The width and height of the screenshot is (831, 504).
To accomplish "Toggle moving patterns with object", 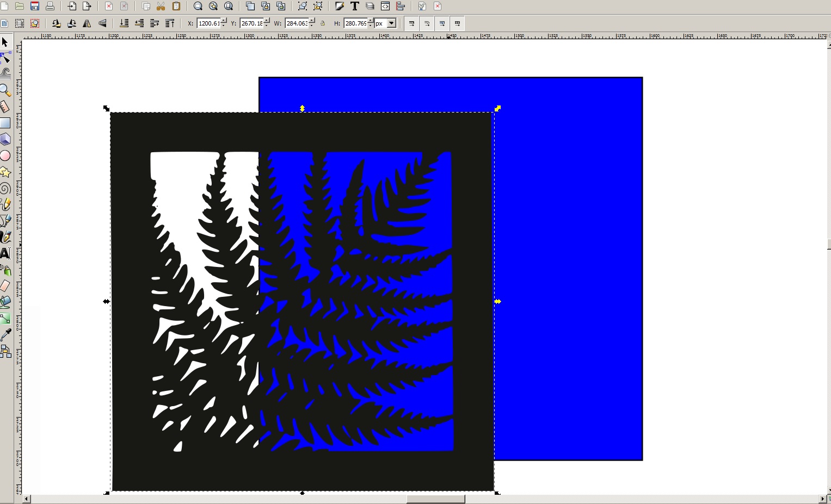I will (458, 23).
